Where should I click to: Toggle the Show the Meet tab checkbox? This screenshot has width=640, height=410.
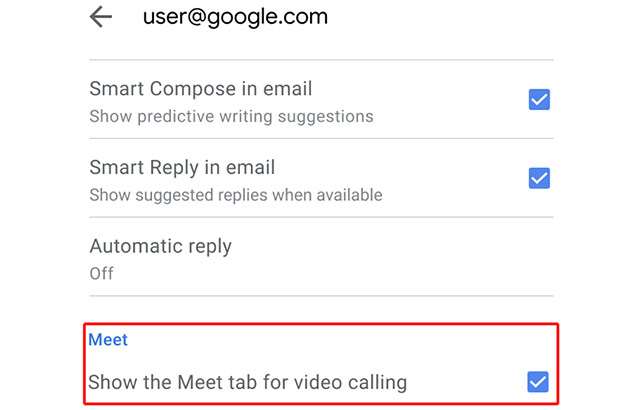pos(538,381)
